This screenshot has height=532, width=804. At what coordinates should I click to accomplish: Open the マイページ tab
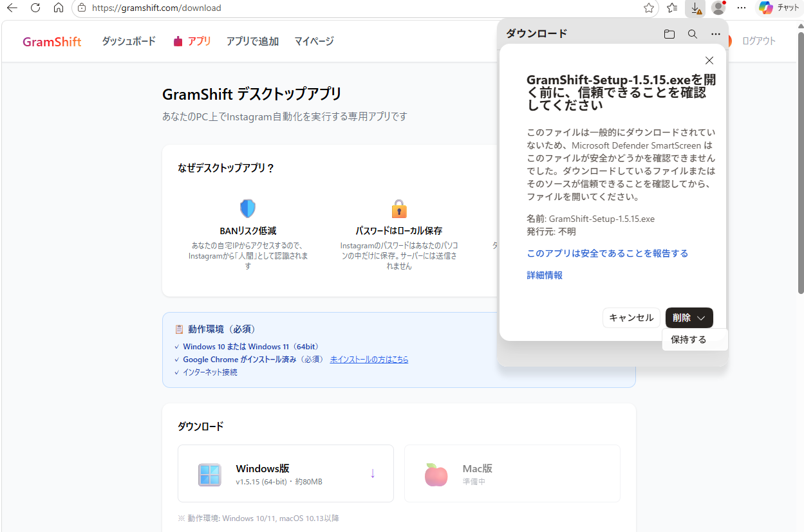(314, 41)
